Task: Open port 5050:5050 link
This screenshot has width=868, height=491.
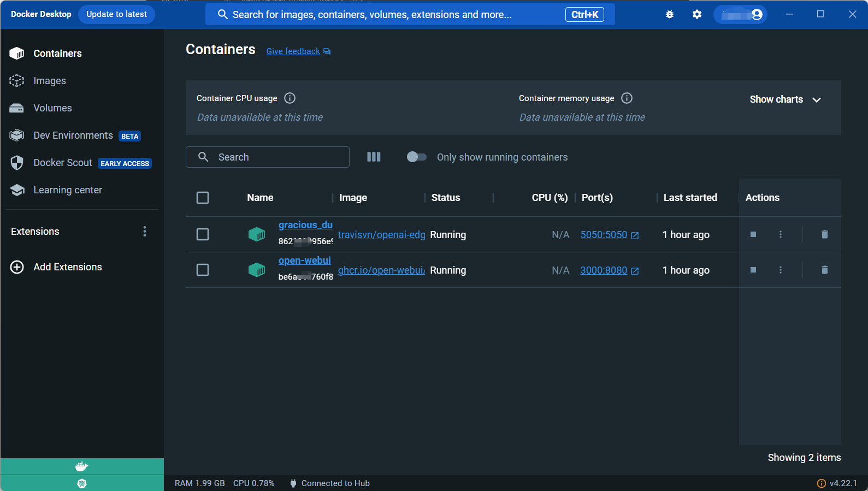Action: point(604,235)
